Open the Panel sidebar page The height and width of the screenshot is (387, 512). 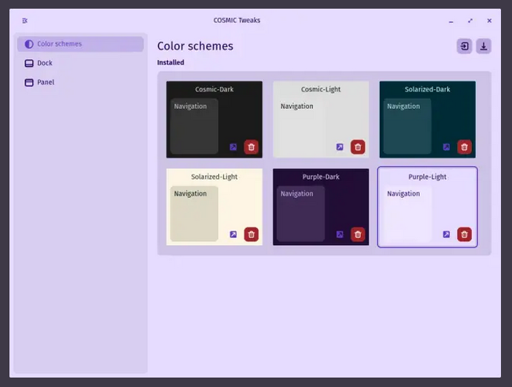(80, 82)
